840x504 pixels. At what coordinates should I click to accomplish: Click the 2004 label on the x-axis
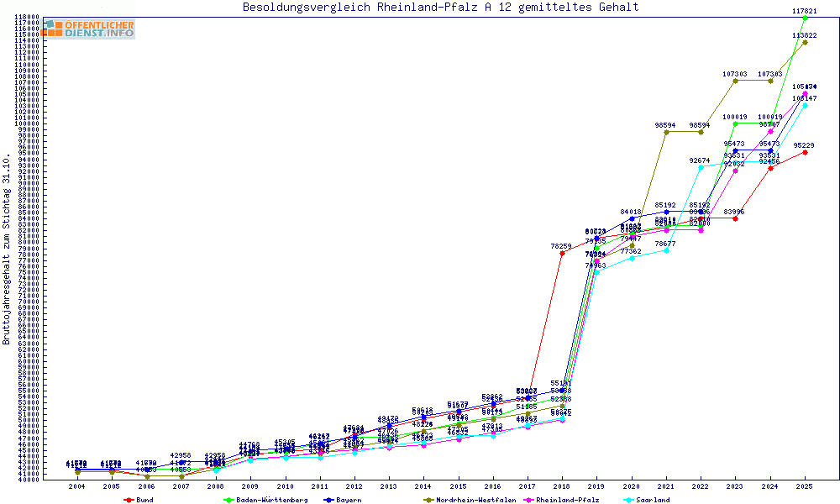pyautogui.click(x=76, y=486)
